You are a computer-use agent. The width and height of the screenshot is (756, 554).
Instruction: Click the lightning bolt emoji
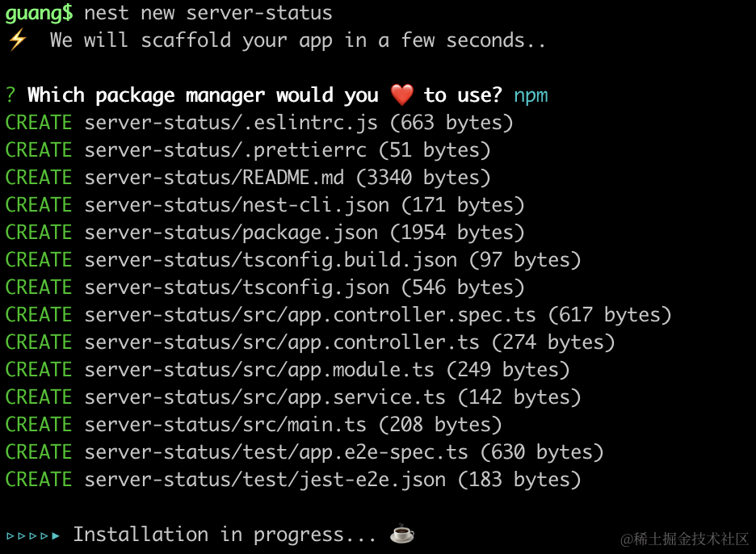click(x=17, y=40)
